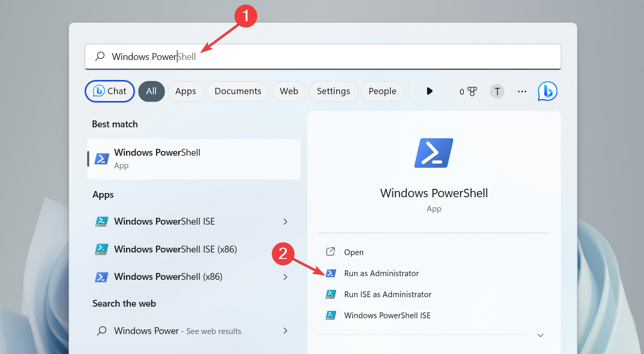Click the Windows PowerShell ISE (x86) app icon

pyautogui.click(x=101, y=249)
